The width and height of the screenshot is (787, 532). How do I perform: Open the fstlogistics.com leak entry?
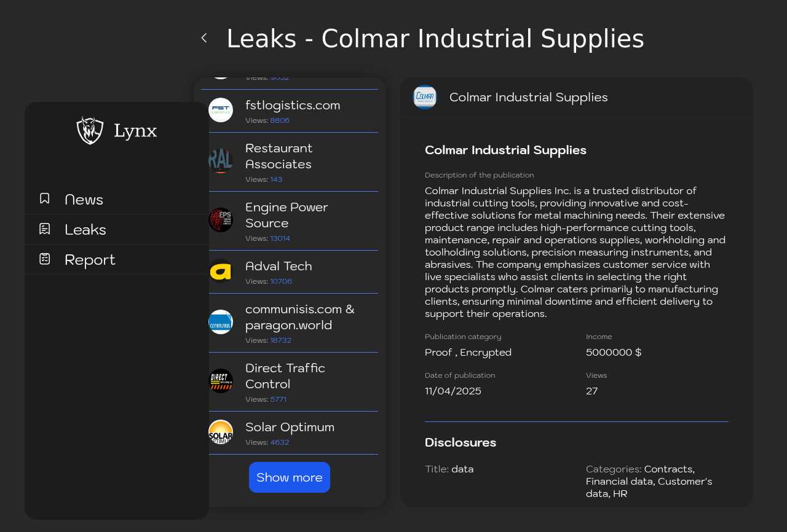tap(290, 111)
